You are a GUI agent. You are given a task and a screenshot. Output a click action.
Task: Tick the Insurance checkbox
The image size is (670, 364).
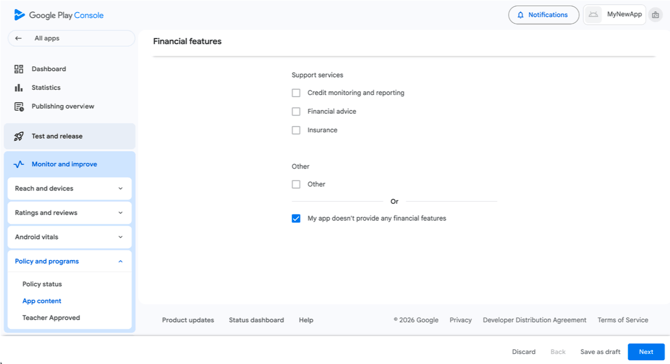296,130
